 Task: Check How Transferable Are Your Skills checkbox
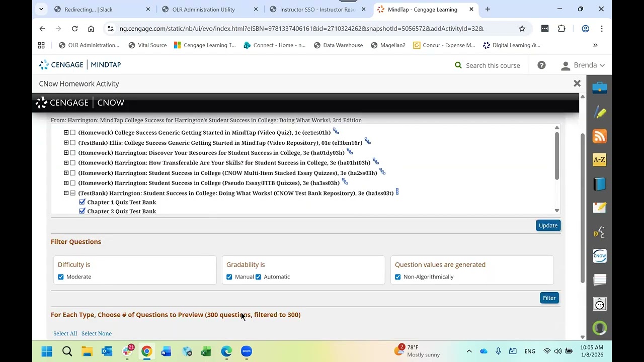tap(73, 163)
